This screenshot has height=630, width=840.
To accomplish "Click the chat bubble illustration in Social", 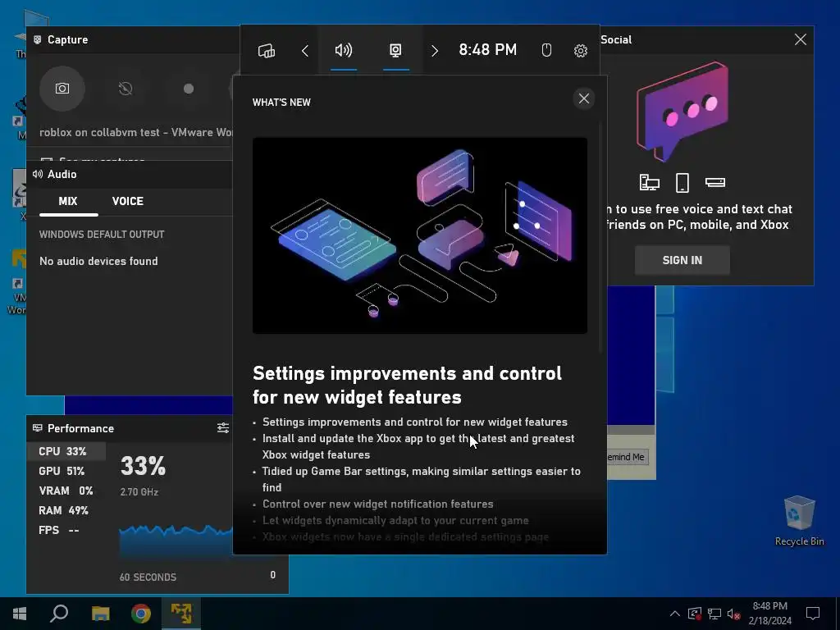I will (x=682, y=111).
